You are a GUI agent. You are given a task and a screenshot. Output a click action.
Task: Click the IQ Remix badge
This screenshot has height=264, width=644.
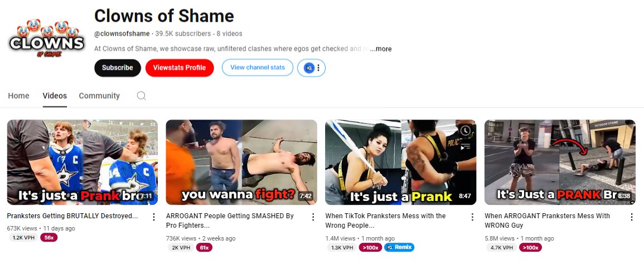pyautogui.click(x=399, y=248)
